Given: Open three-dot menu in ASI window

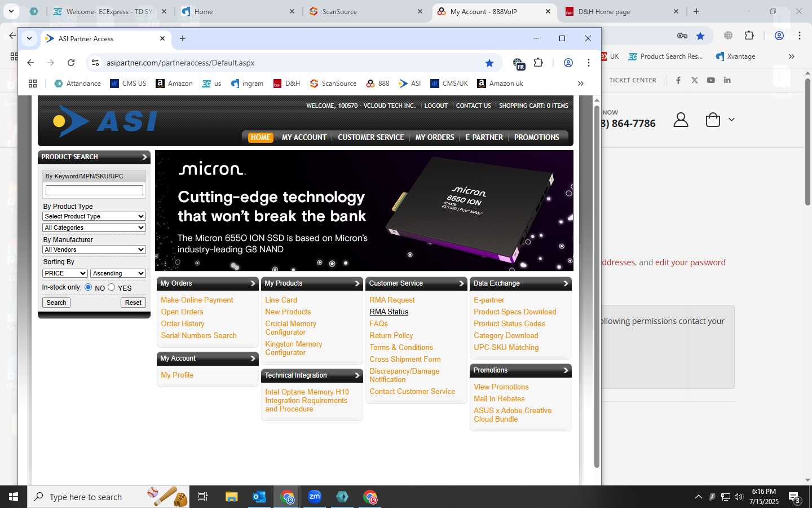Looking at the screenshot, I should tap(589, 63).
